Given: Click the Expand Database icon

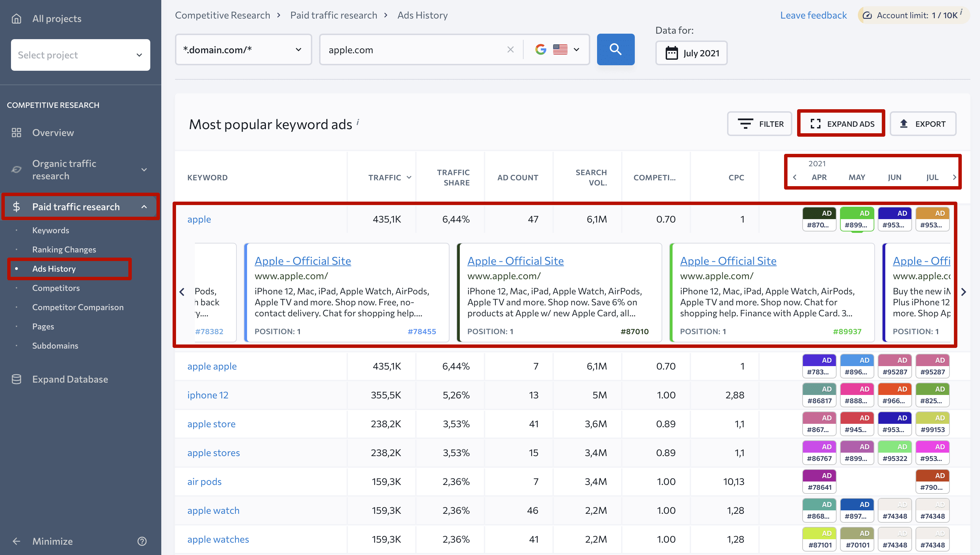Looking at the screenshot, I should (16, 379).
